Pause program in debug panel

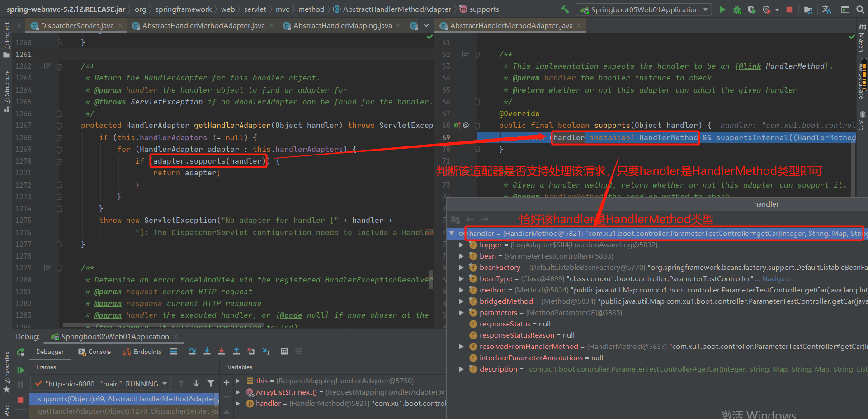[x=20, y=385]
